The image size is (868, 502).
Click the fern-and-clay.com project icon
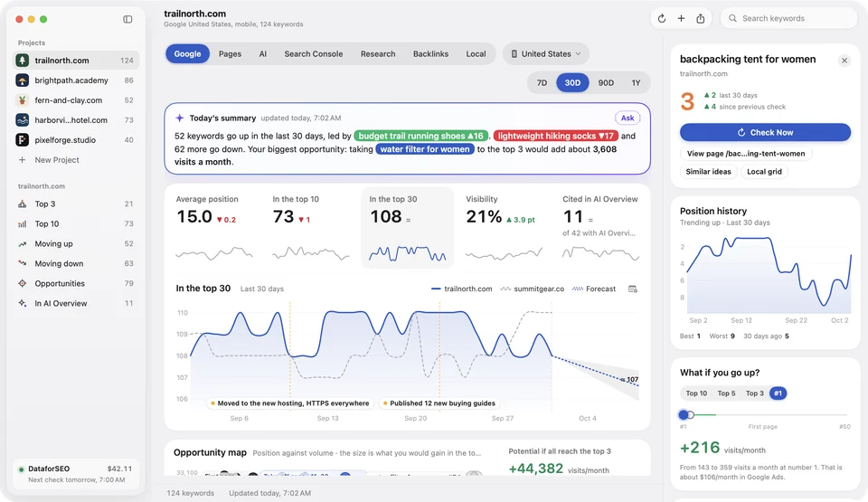pyautogui.click(x=22, y=100)
